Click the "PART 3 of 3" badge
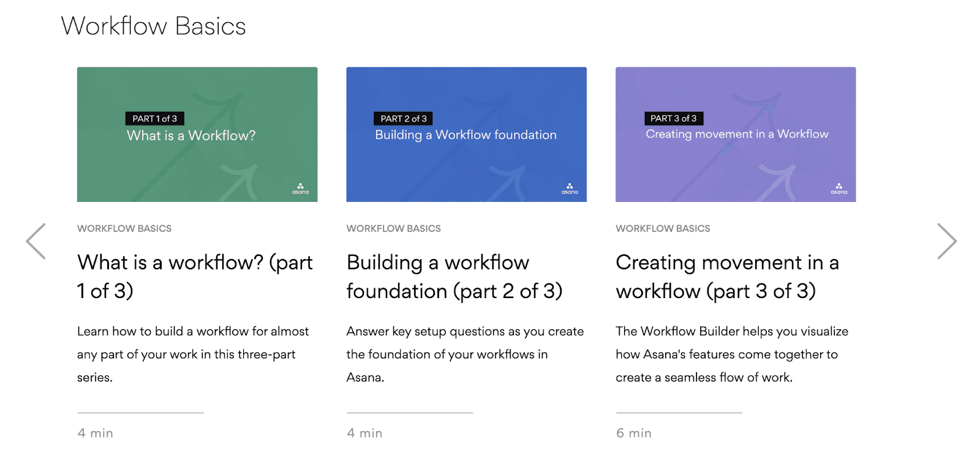 pos(673,118)
